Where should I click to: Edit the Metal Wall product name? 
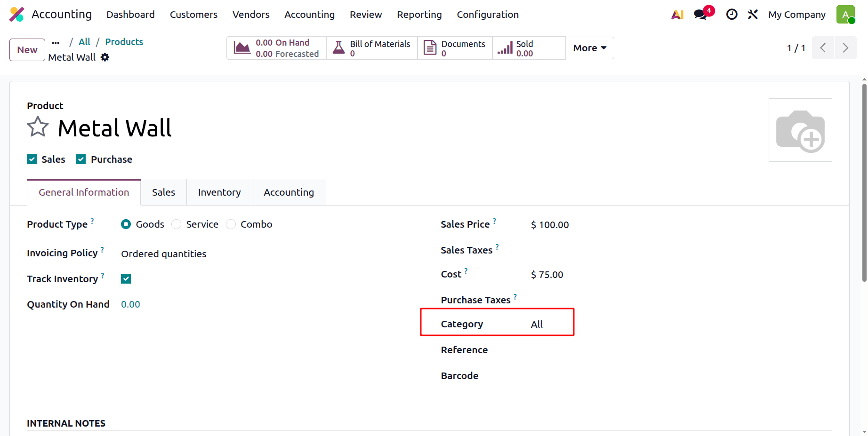pos(114,128)
